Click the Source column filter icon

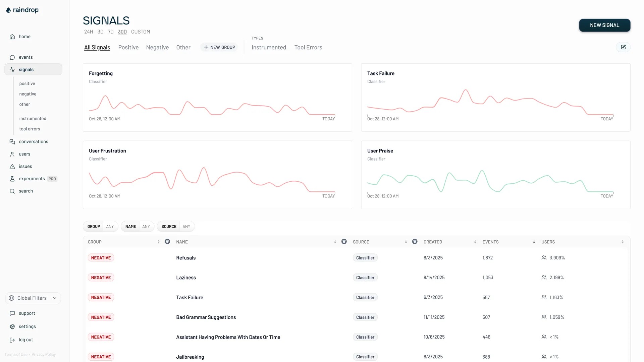[415, 242]
